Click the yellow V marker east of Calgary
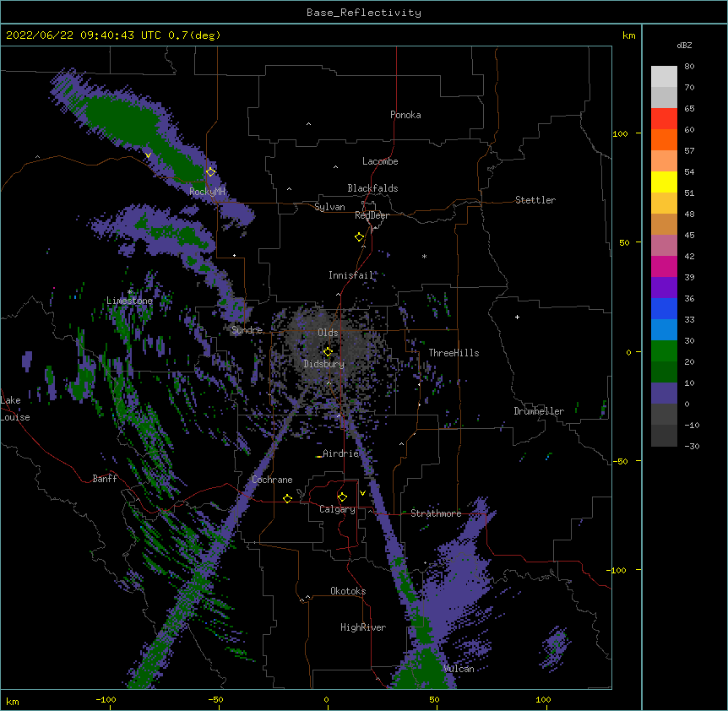Screen dimensions: 728x711 (x=362, y=493)
